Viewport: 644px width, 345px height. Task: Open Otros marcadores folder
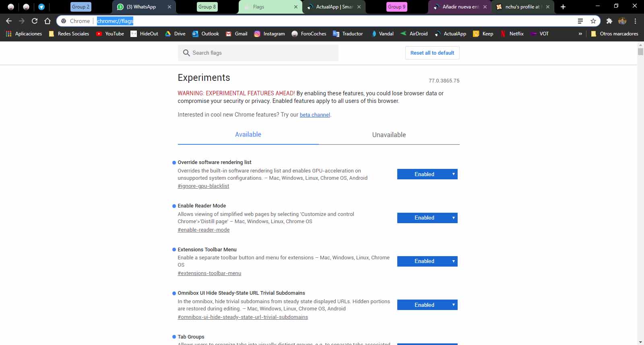(x=614, y=34)
